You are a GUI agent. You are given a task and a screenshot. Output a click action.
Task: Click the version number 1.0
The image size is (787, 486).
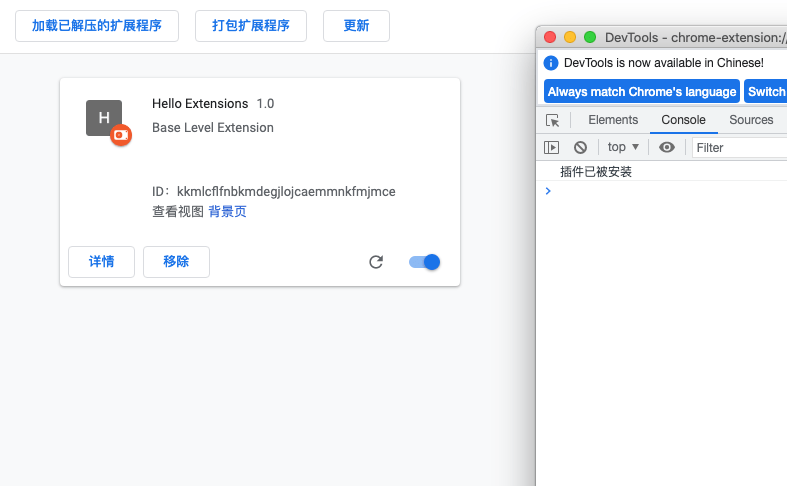coord(266,103)
